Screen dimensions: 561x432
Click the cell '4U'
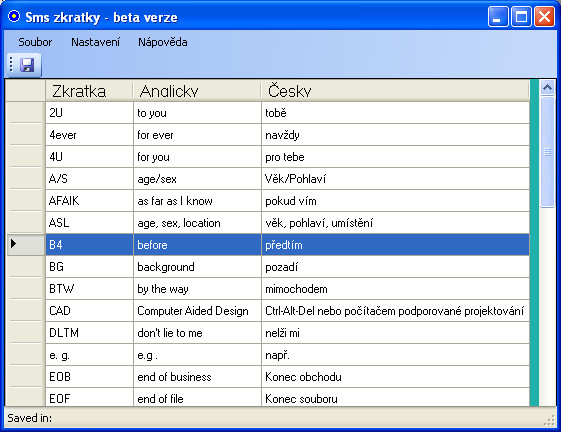[89, 157]
